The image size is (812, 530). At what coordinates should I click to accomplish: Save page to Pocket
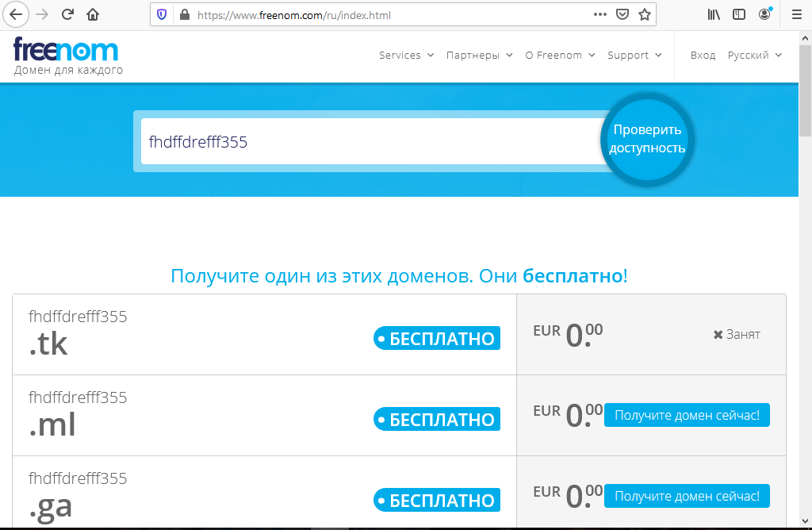622,14
